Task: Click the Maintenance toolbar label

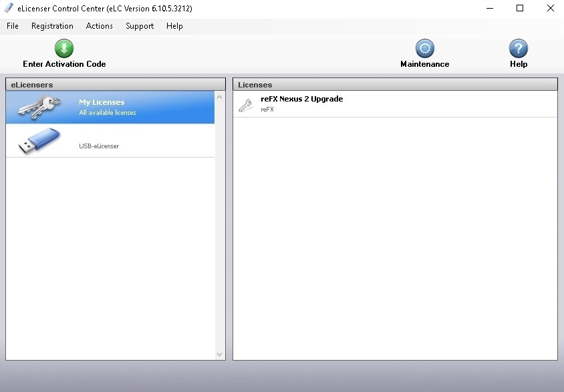Action: click(x=425, y=64)
